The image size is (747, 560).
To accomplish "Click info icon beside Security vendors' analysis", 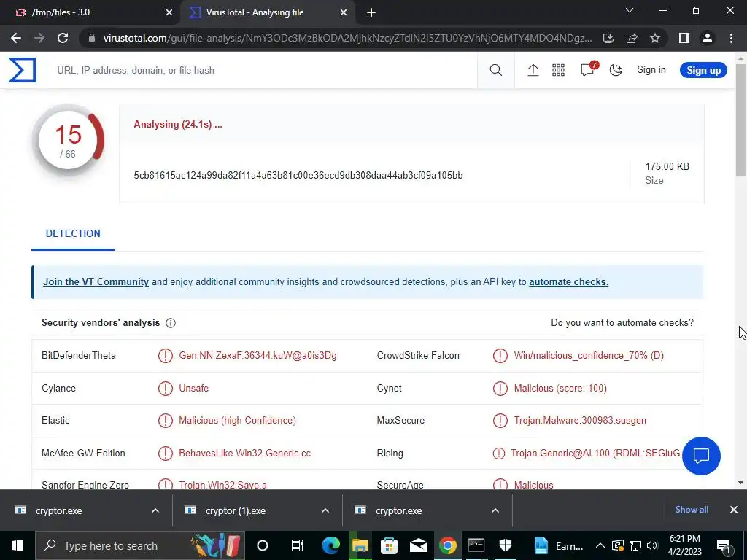I will pos(171,323).
